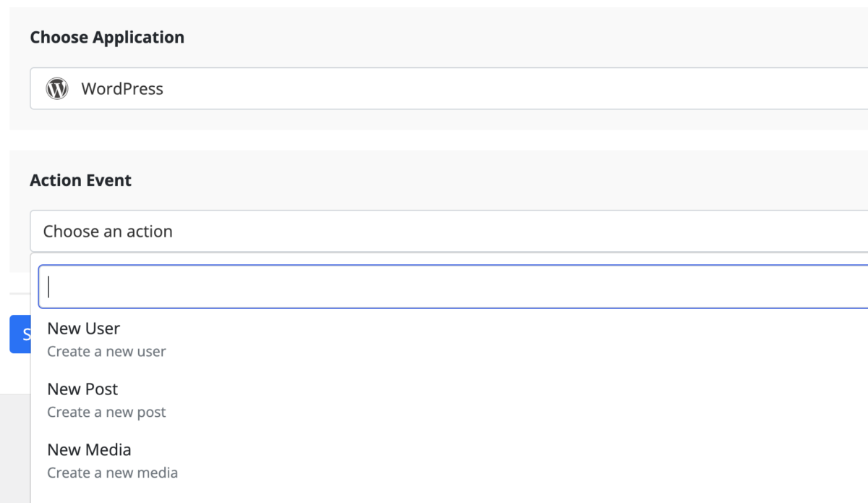The height and width of the screenshot is (503, 868).
Task: Click the "Choose Application" heading
Action: (x=107, y=38)
